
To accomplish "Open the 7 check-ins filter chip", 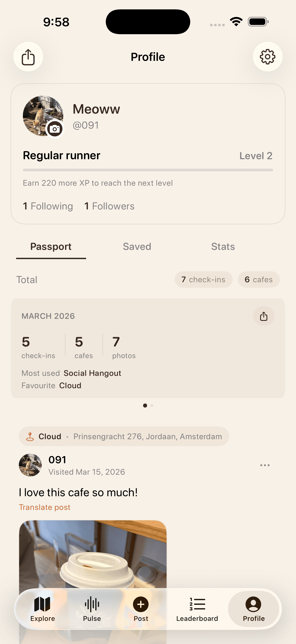I will tap(203, 280).
